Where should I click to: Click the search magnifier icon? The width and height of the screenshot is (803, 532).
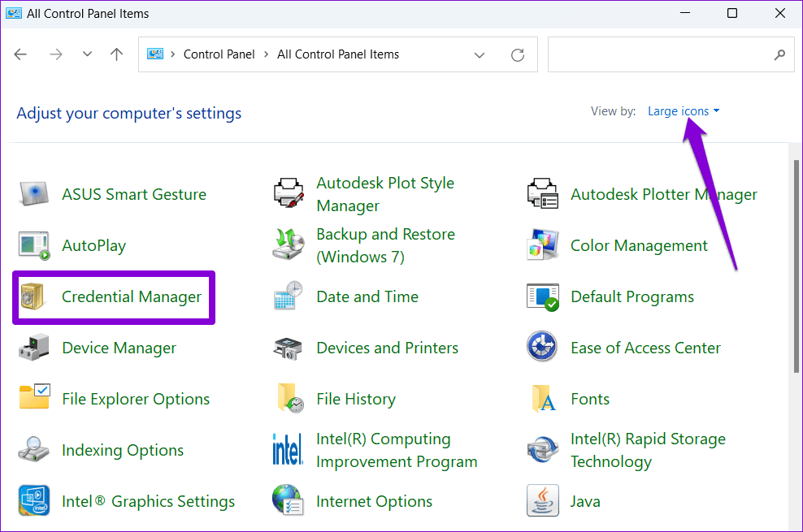pos(779,54)
